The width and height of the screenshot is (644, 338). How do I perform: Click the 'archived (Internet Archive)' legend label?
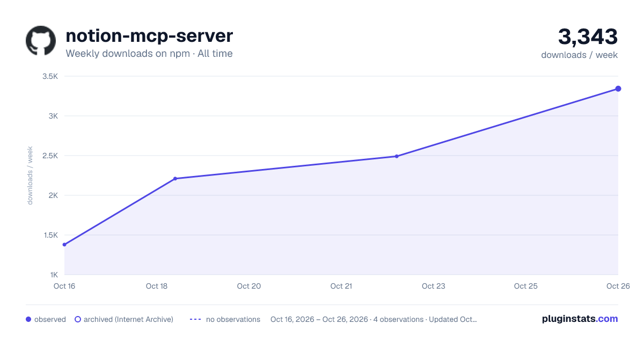click(128, 319)
